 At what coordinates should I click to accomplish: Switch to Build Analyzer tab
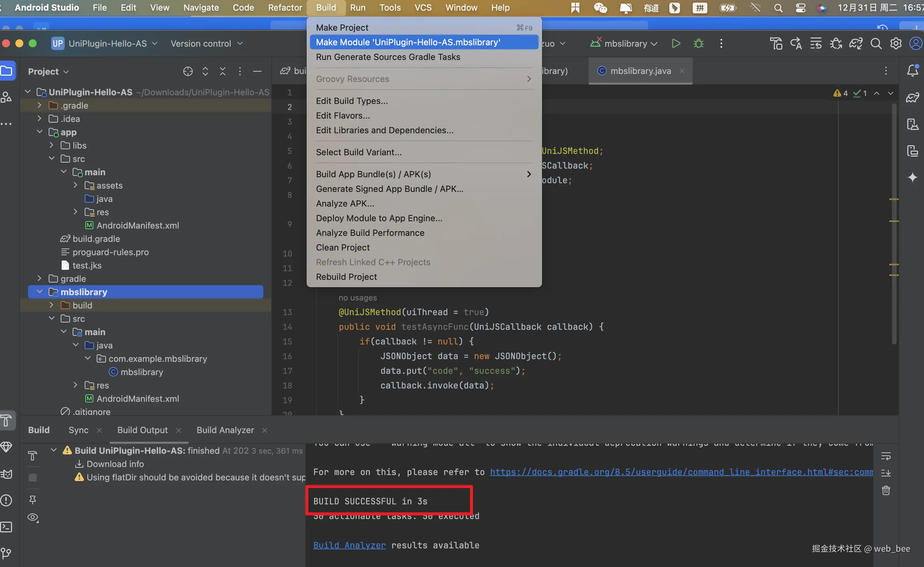coord(225,430)
